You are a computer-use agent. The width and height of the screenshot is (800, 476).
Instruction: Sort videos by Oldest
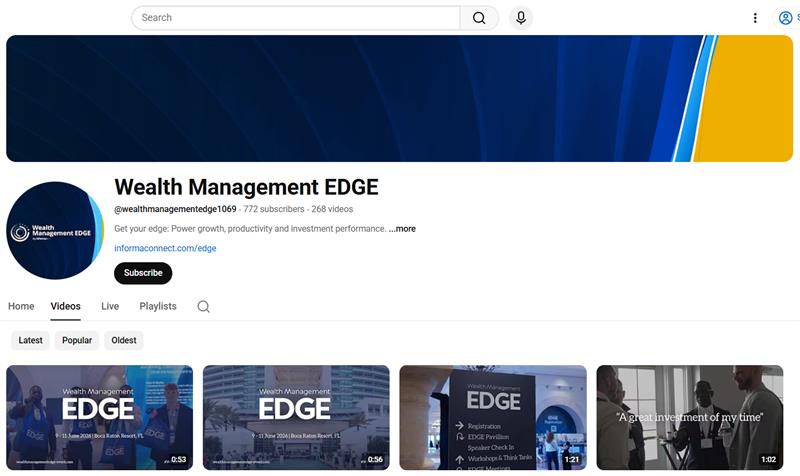(124, 340)
